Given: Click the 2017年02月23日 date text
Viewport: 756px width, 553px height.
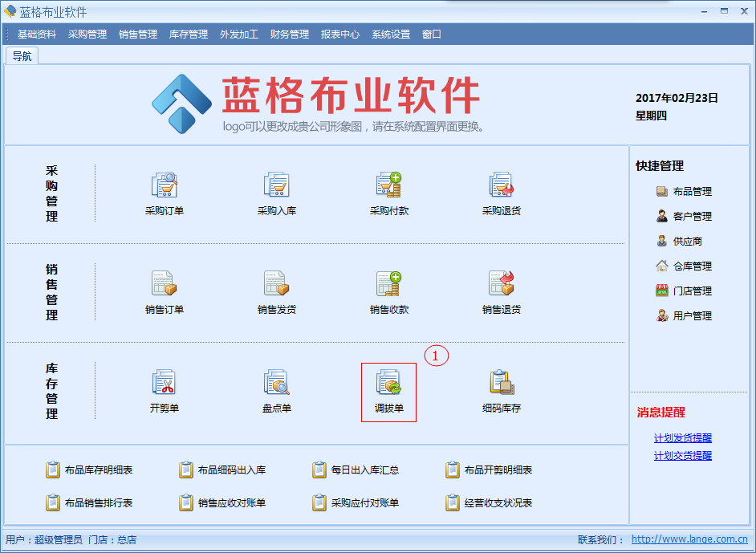Looking at the screenshot, I should (677, 98).
